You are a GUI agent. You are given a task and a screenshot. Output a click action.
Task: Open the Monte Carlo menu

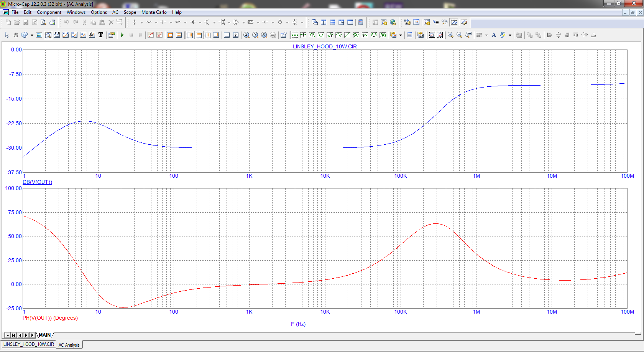(154, 12)
